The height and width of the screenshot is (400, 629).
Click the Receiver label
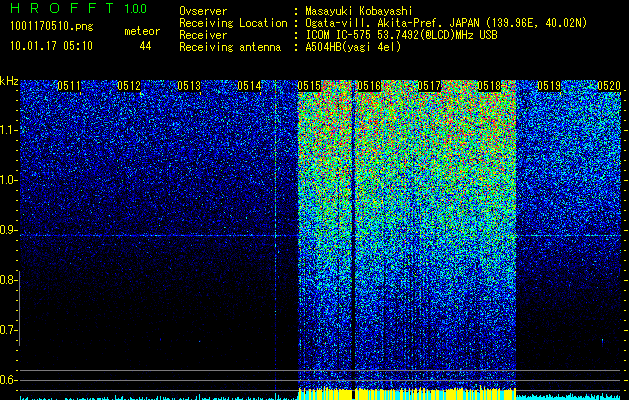203,35
